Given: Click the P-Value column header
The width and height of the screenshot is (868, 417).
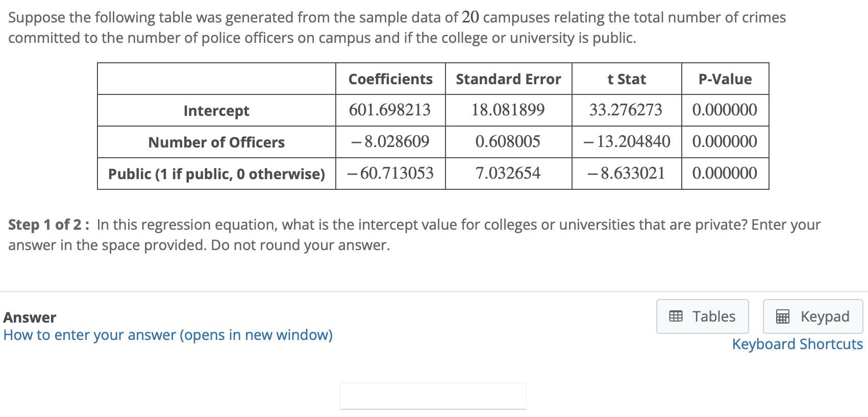Looking at the screenshot, I should pos(725,79).
